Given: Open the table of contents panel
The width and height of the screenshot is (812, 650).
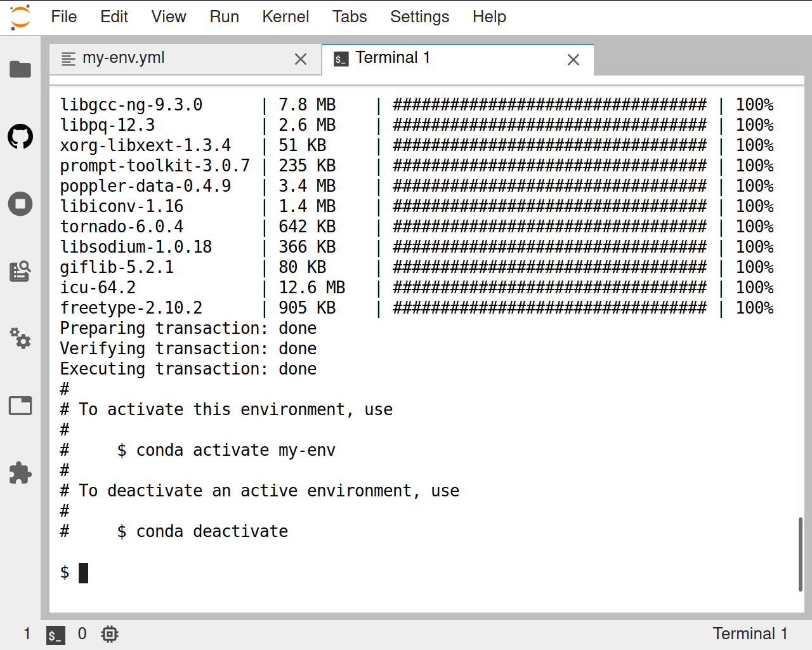Looking at the screenshot, I should [x=20, y=271].
